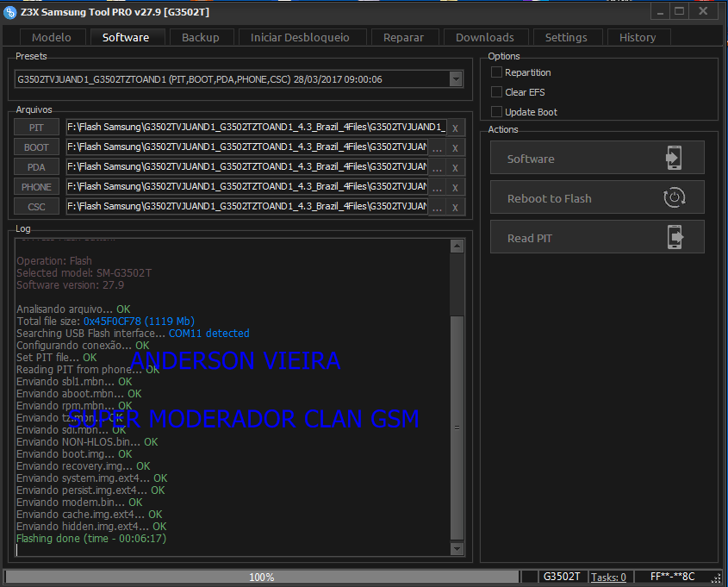Click the power-cycle icon on Reboot to Flash

point(674,198)
